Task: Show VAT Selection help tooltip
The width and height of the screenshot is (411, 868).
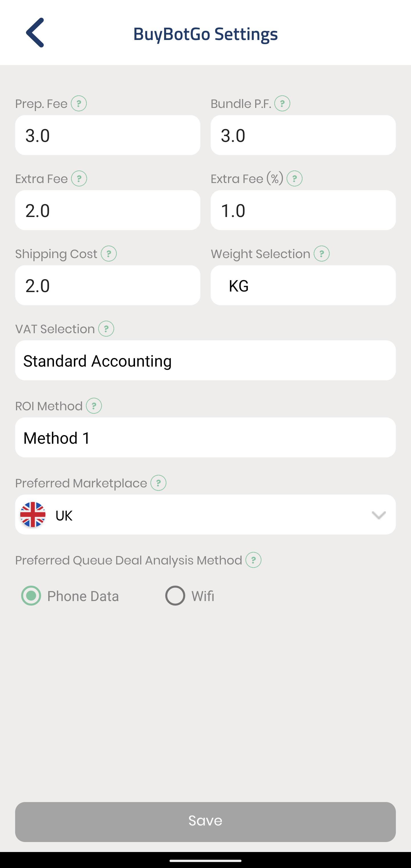Action: 106,329
